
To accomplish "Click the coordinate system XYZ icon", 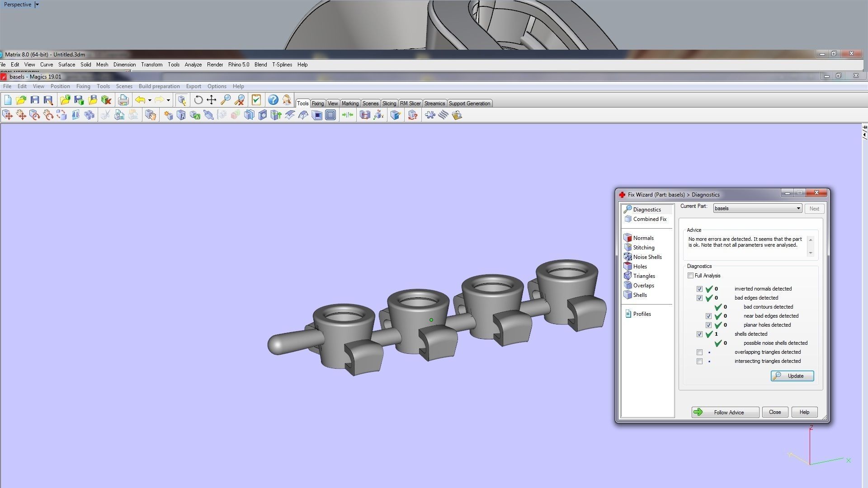I will pos(378,115).
